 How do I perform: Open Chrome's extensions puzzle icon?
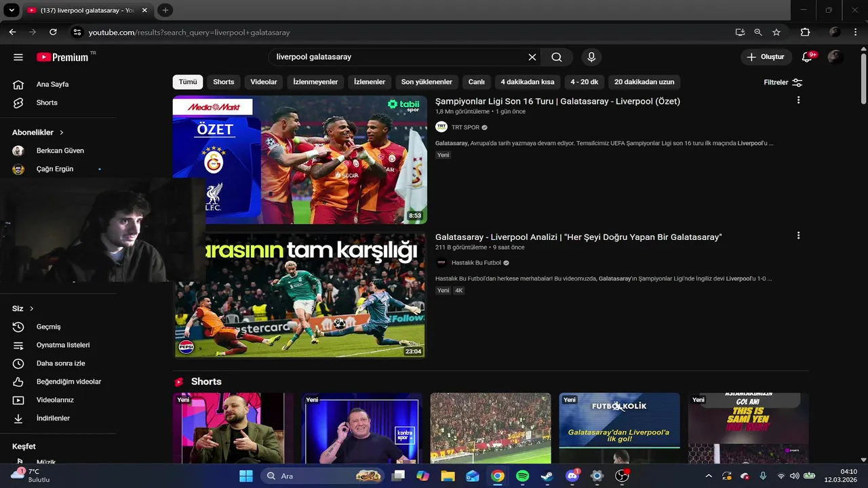[x=805, y=32]
